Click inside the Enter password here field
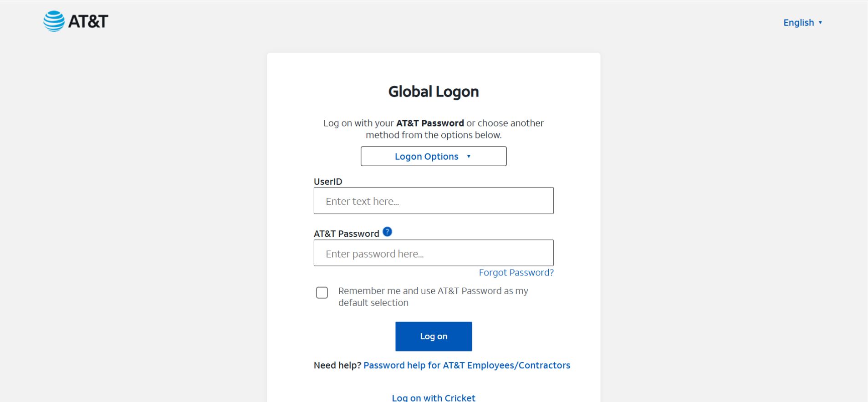 pos(433,253)
